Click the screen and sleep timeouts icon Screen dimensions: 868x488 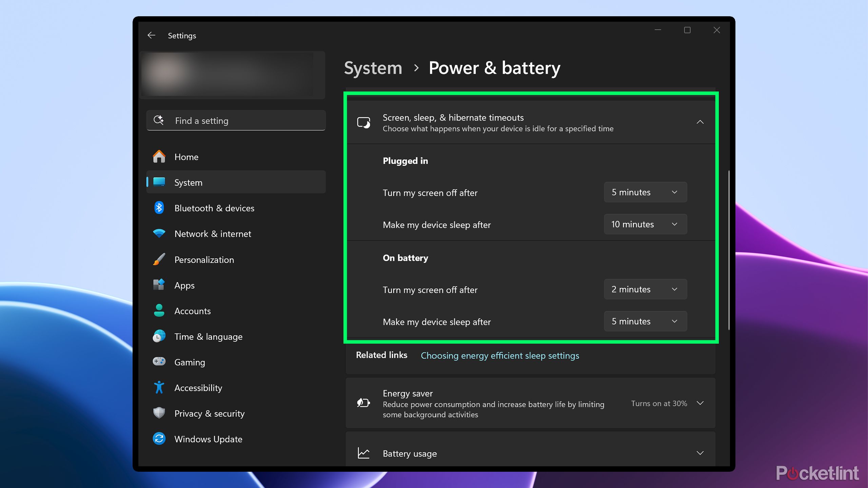click(364, 122)
